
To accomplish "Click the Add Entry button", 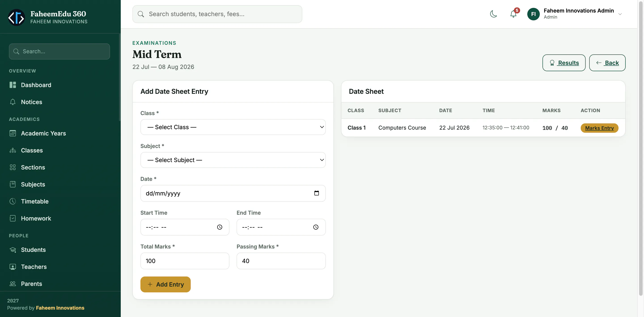I will pyautogui.click(x=165, y=285).
